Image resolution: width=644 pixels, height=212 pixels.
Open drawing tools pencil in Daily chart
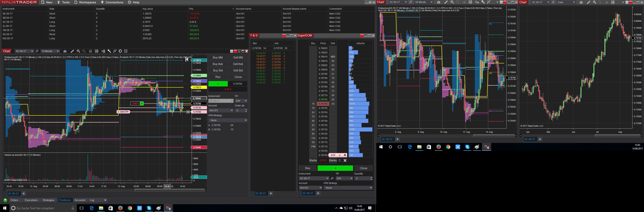589,2
